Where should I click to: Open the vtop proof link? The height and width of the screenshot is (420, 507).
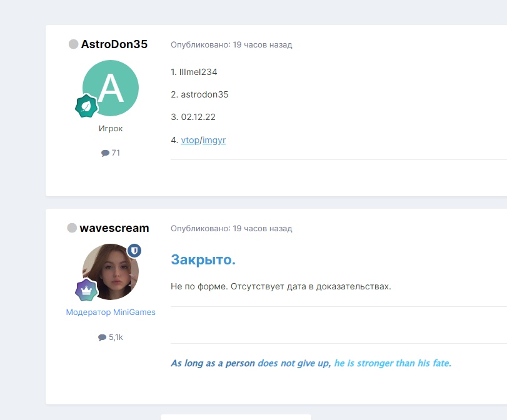(190, 141)
